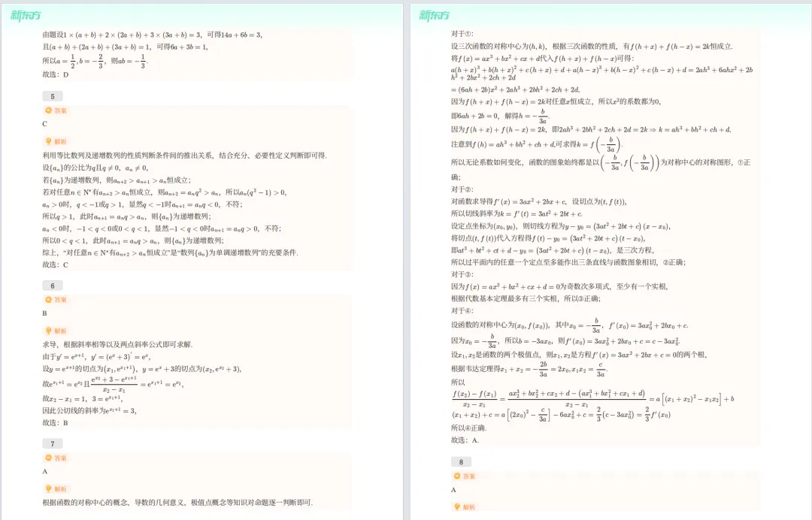This screenshot has height=520, width=812.
Task: Click the line starting '根据代数基本定理最多有三个实根'
Action: pyautogui.click(x=526, y=298)
